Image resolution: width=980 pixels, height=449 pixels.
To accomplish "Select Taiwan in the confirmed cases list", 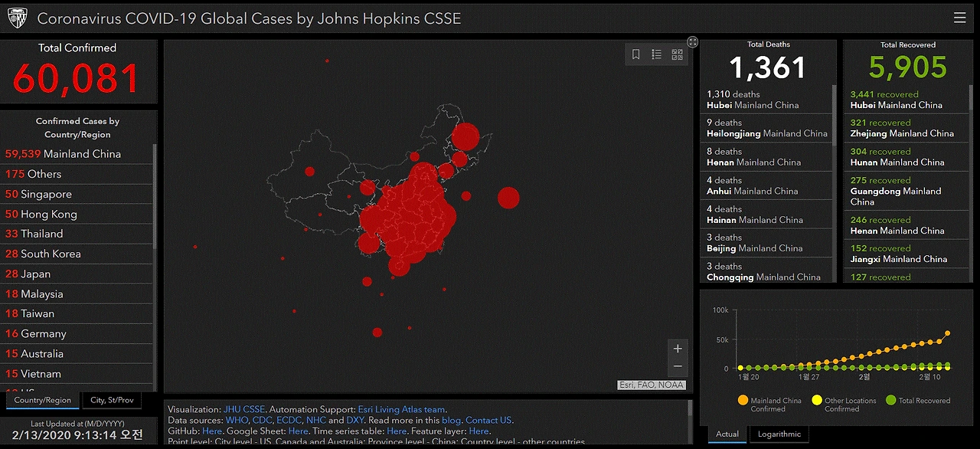I will tap(77, 313).
